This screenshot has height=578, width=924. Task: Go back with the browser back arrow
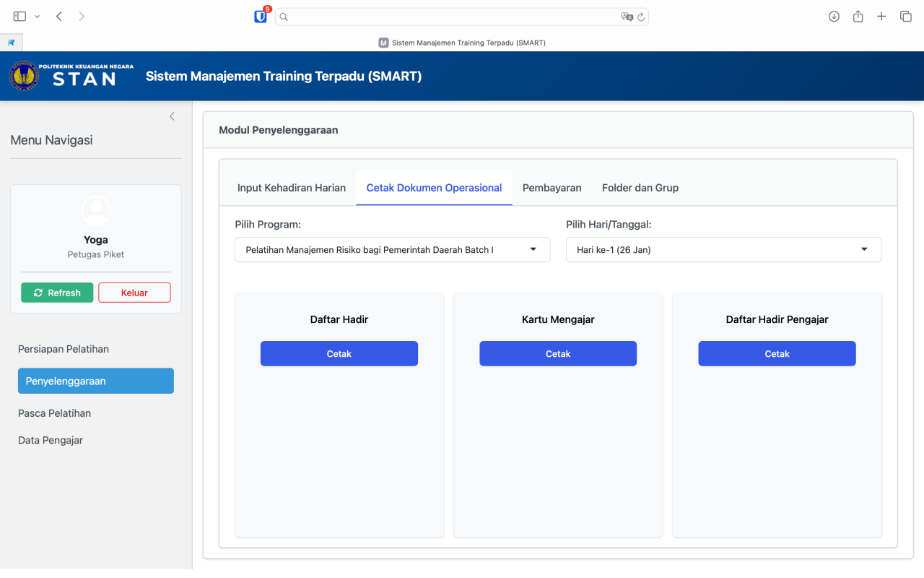coord(59,17)
